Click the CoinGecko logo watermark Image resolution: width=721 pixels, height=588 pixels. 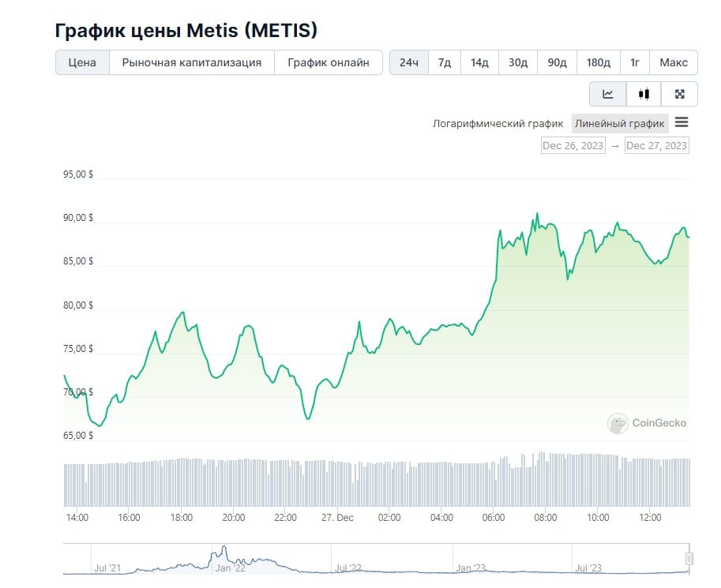pyautogui.click(x=648, y=423)
